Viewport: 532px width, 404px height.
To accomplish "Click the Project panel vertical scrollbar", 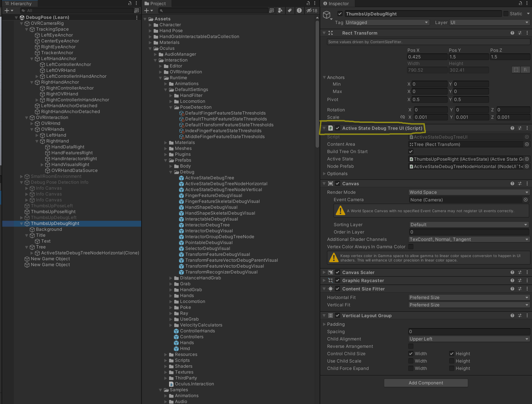I will (317, 83).
